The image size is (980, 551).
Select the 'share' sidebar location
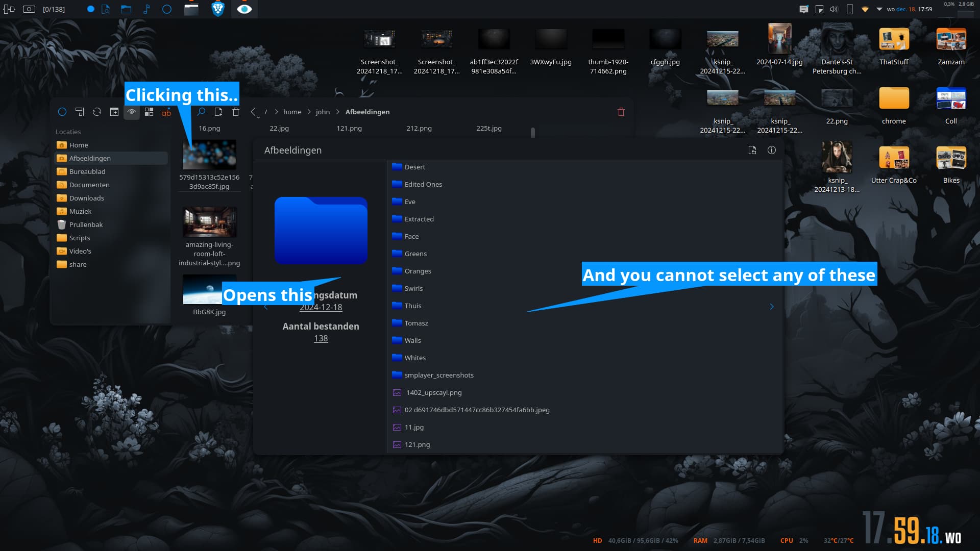111,264
